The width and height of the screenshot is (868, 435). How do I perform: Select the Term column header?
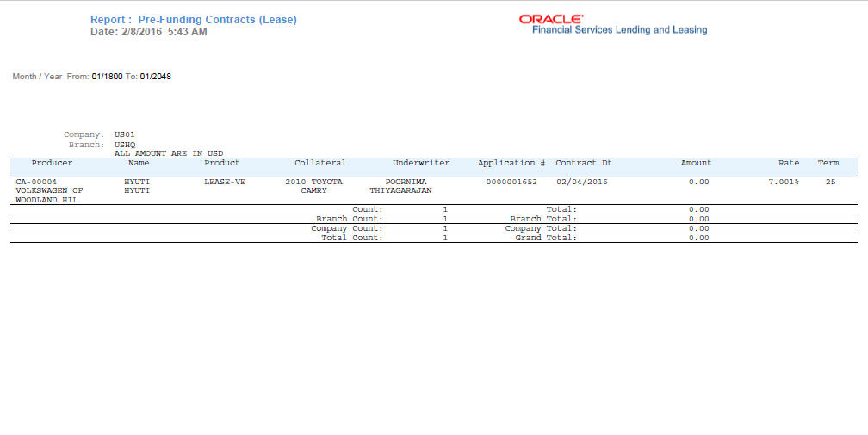coord(828,163)
